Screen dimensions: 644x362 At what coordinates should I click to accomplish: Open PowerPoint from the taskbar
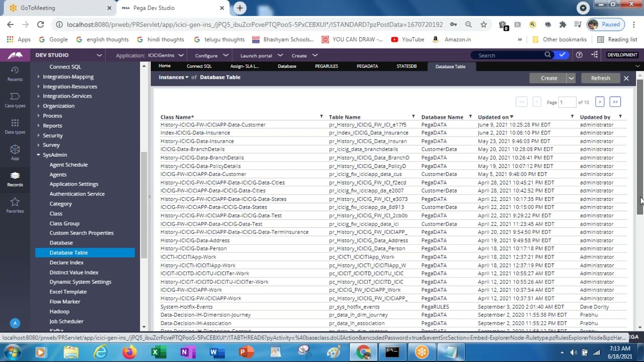(x=245, y=352)
